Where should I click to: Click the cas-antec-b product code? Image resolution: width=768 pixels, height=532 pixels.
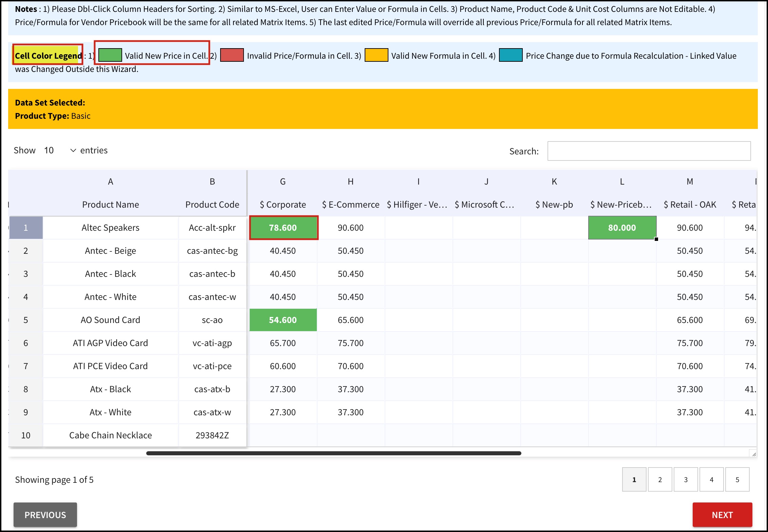pos(212,274)
